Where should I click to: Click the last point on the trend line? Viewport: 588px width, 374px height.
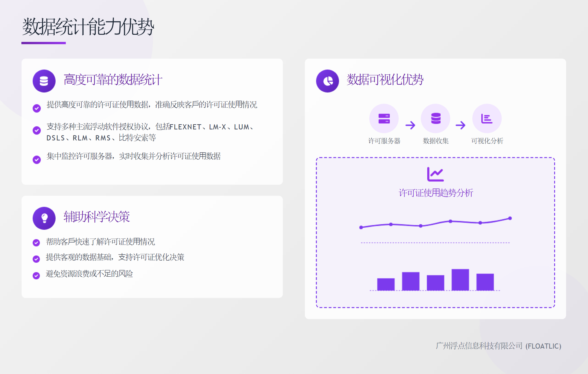(510, 218)
